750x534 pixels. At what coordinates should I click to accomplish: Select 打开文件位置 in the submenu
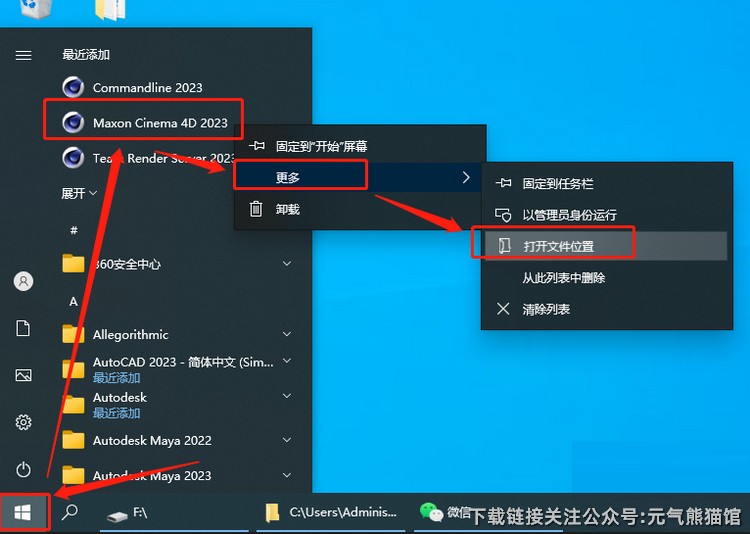[558, 246]
